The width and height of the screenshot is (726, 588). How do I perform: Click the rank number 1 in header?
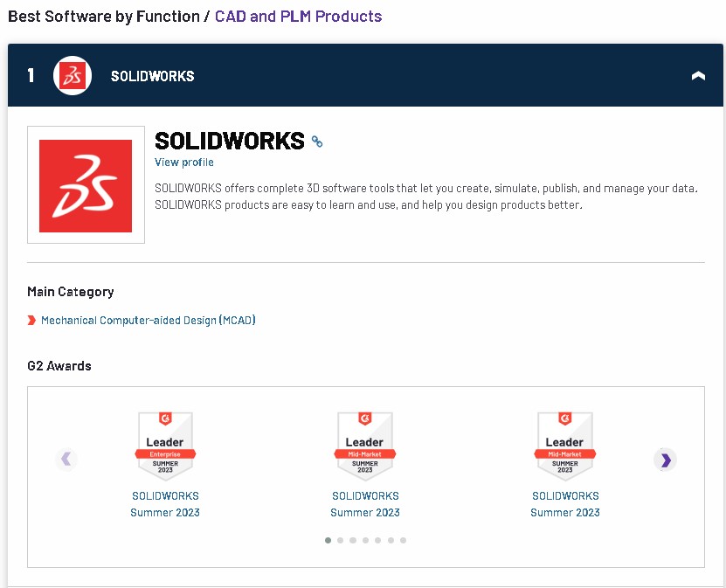coord(31,75)
